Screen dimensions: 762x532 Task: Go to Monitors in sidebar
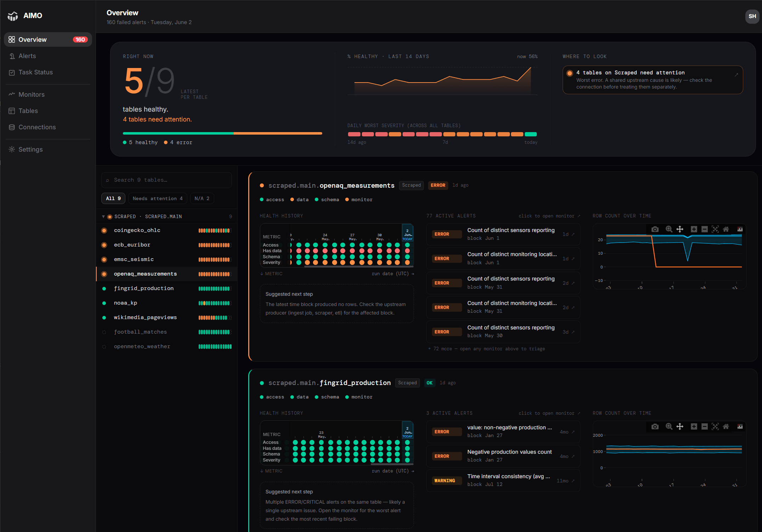click(x=48, y=95)
